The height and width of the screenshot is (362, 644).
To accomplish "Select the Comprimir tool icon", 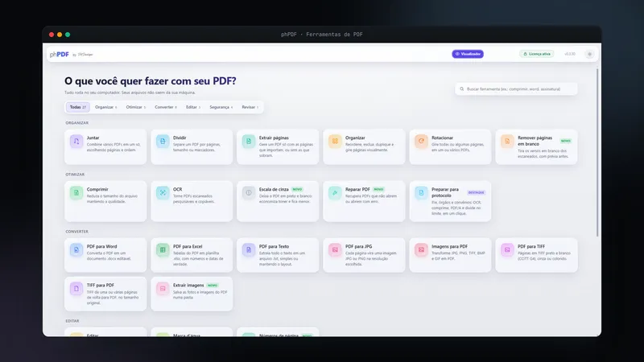I will pos(76,192).
